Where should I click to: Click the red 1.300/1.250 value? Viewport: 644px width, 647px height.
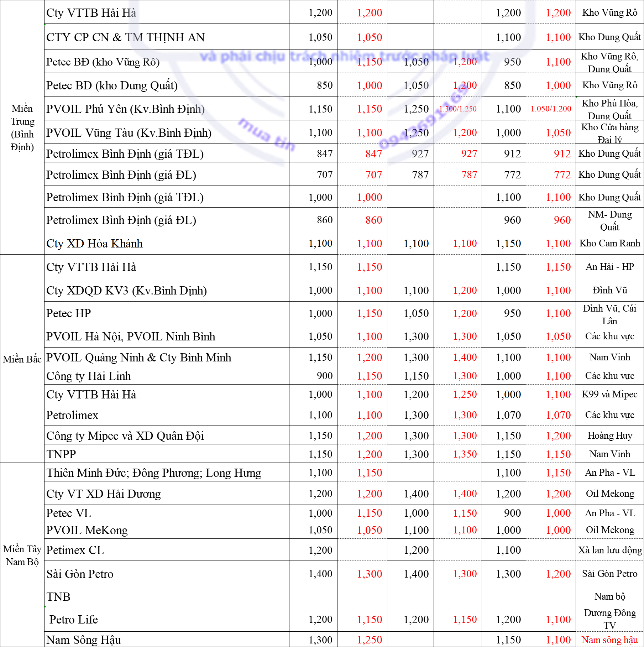458,109
